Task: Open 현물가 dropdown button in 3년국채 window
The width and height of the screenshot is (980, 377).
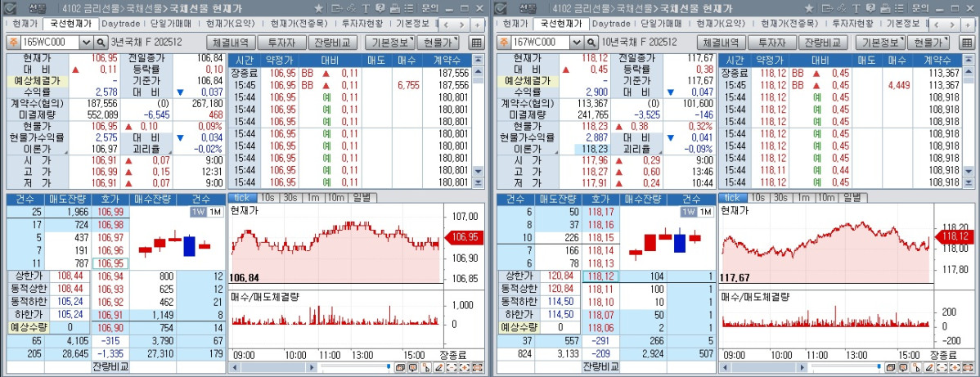Action: point(438,43)
